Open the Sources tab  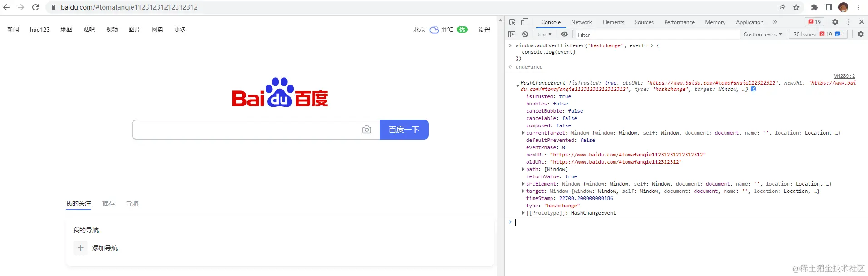click(x=644, y=22)
